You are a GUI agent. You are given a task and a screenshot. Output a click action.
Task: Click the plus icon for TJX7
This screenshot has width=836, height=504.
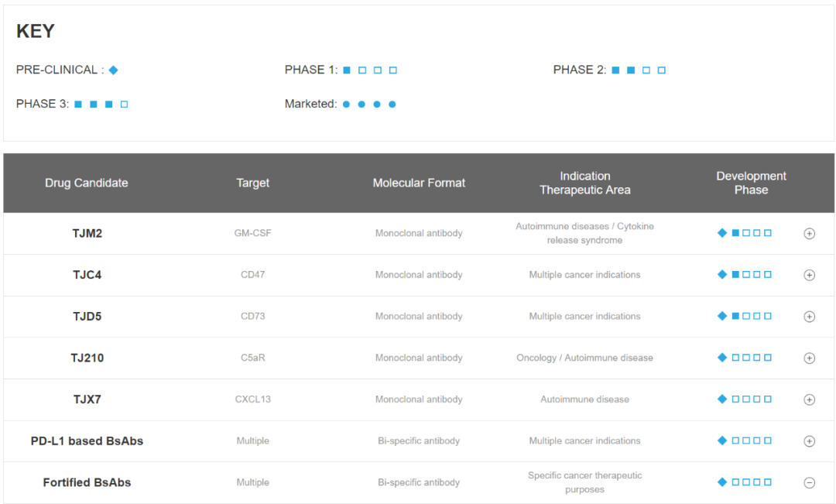[809, 400]
